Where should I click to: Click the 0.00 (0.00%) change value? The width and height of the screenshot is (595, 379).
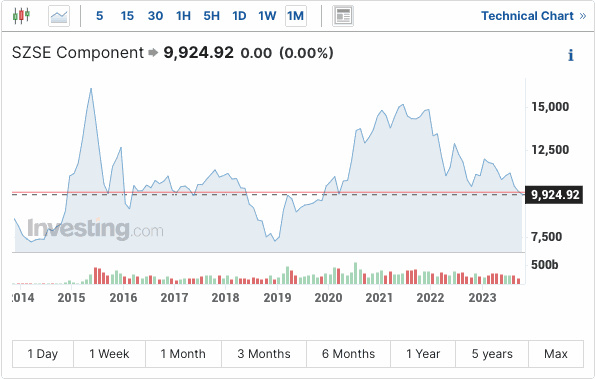287,53
